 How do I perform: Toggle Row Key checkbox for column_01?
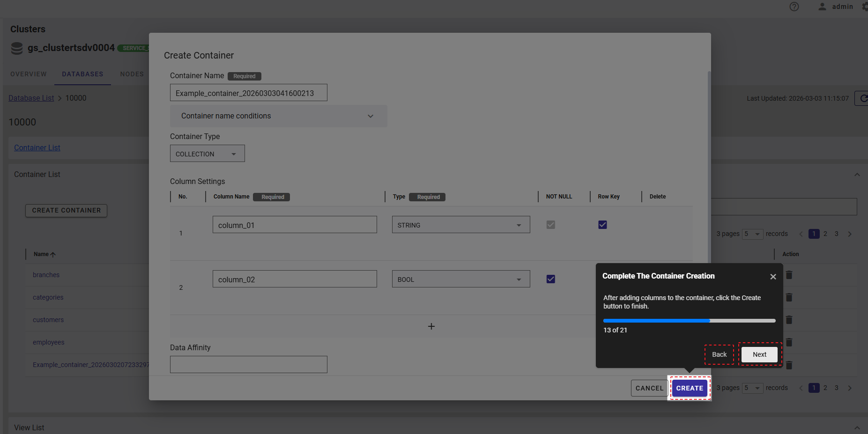602,225
